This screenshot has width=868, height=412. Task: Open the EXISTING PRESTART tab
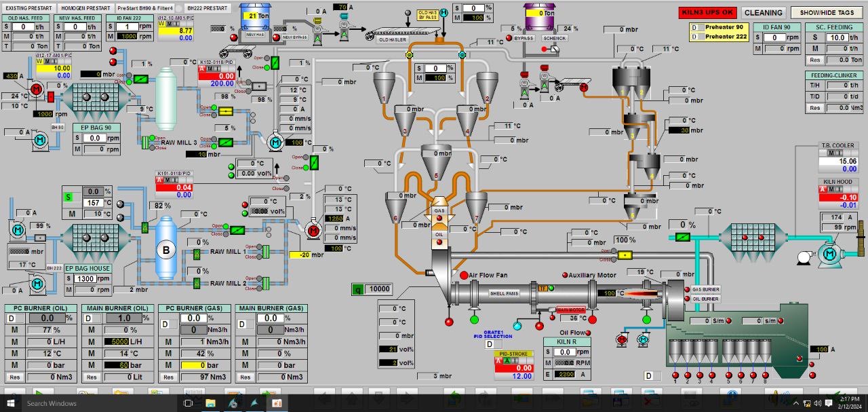click(30, 8)
